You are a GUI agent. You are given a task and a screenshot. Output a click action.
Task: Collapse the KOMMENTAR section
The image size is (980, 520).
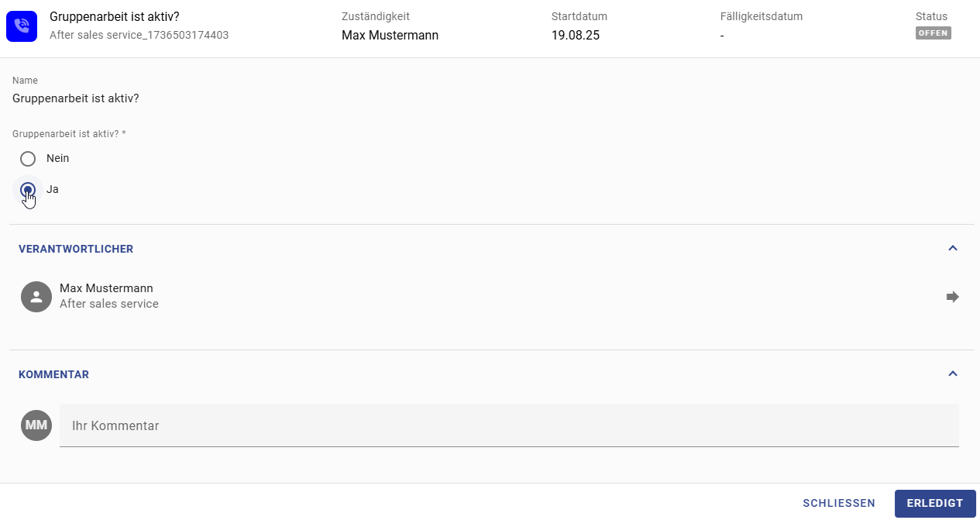[953, 374]
